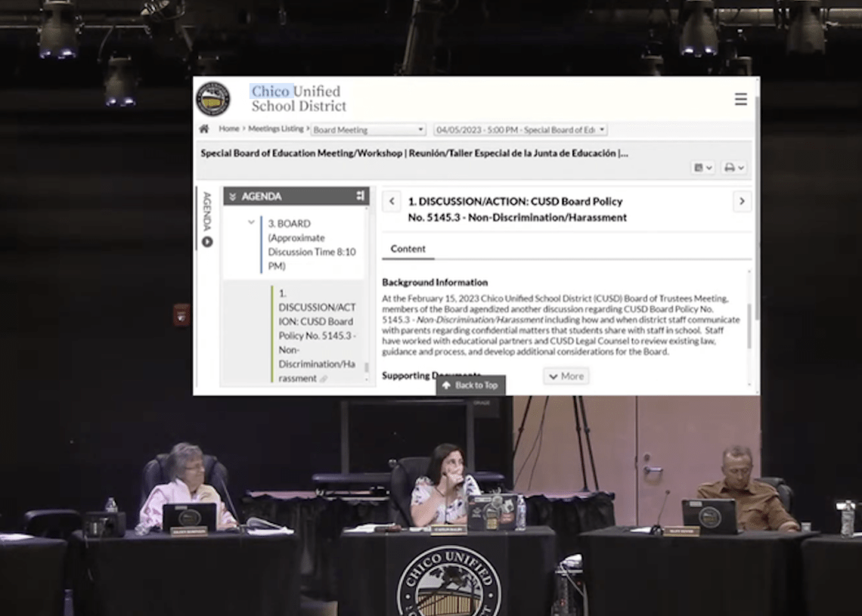This screenshot has height=616, width=862.
Task: Go to the next agenda item arrow
Action: coord(742,201)
